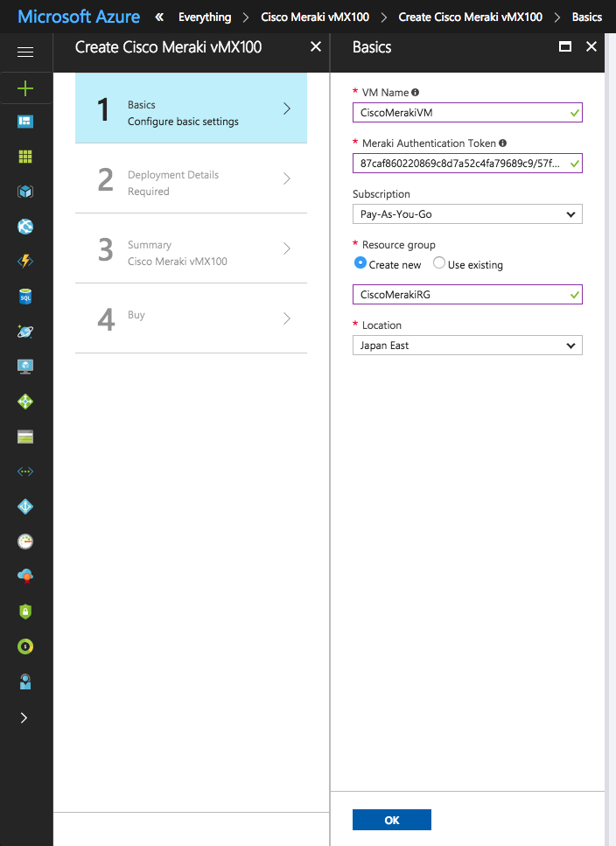Open the Dashboard icon in sidebar
This screenshot has width=616, height=846.
tap(25, 122)
